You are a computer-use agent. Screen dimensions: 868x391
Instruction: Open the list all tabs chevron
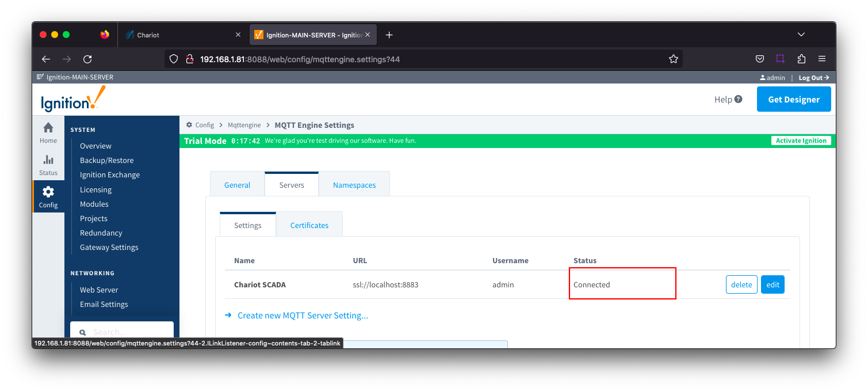[x=801, y=35]
